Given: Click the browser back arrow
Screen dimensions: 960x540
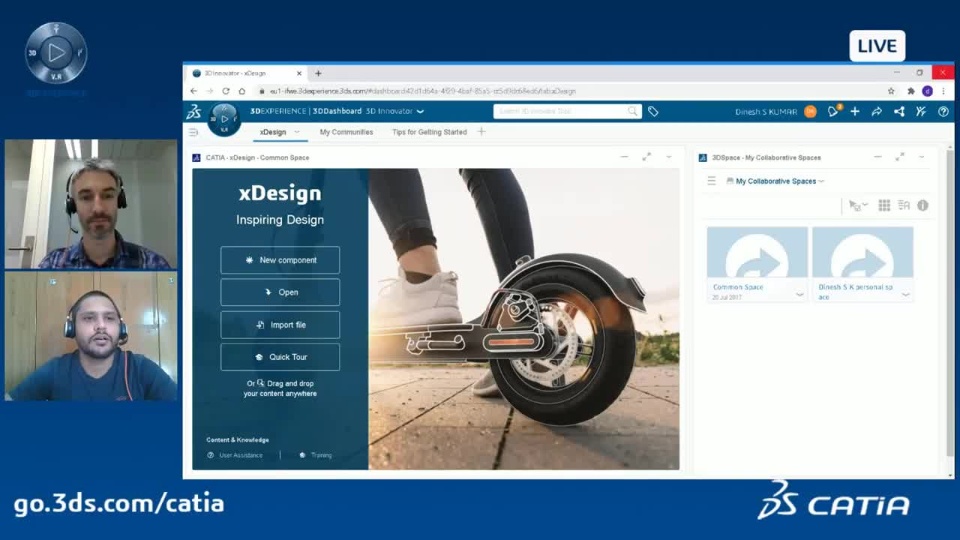Looking at the screenshot, I should point(193,91).
